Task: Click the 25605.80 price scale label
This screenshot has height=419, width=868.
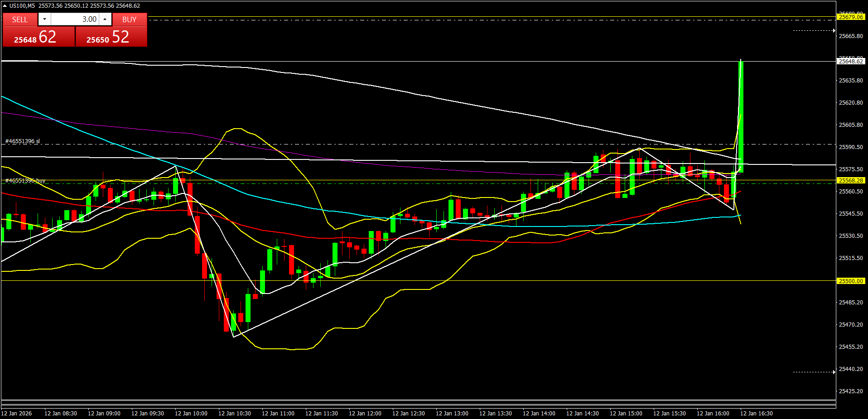Action: (850, 125)
